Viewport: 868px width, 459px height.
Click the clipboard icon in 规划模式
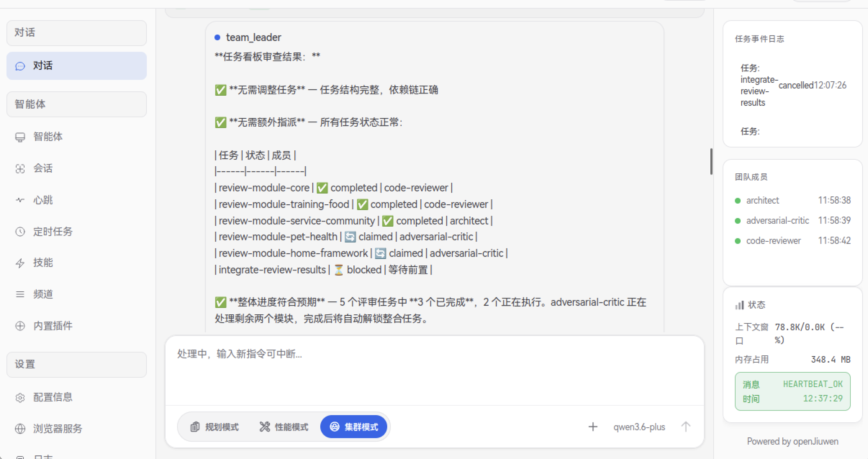195,427
